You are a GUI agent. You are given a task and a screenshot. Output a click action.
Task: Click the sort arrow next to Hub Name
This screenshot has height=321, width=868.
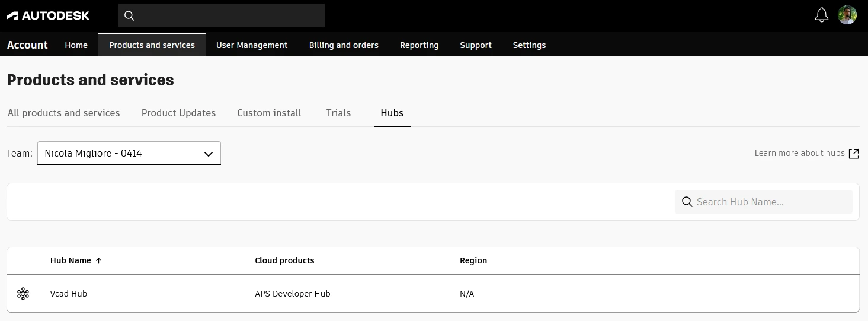tap(99, 260)
